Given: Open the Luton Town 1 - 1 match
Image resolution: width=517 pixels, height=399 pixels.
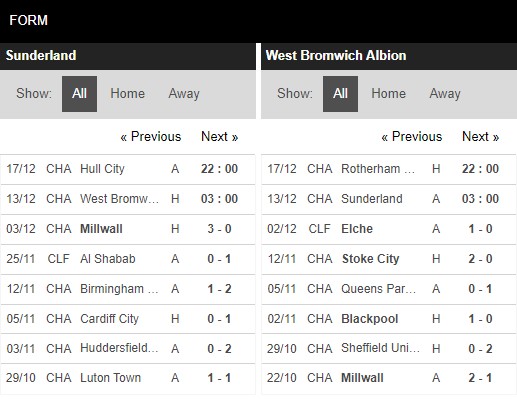Looking at the screenshot, I should coord(128,378).
